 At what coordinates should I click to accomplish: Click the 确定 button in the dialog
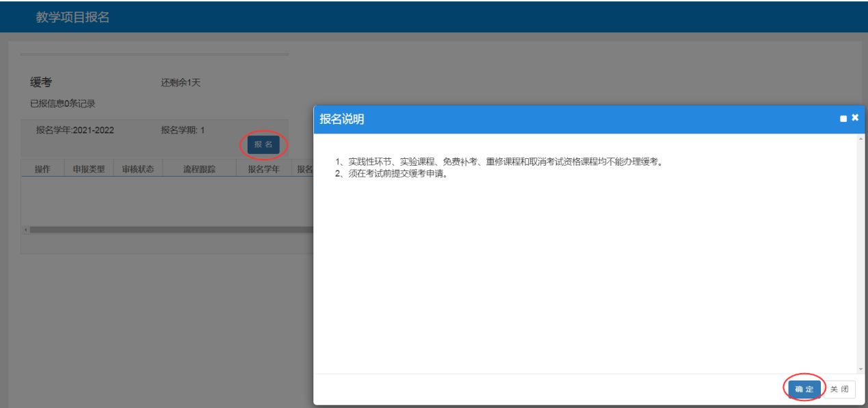click(x=804, y=389)
